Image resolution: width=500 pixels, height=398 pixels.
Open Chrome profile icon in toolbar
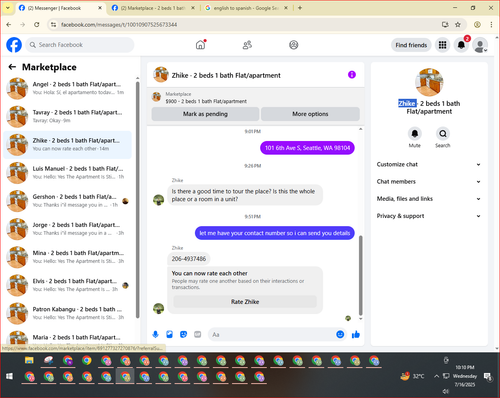click(477, 24)
